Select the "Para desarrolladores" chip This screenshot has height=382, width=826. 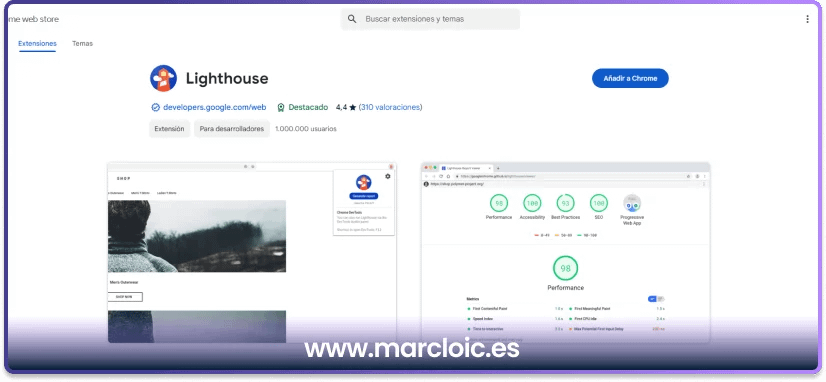232,129
